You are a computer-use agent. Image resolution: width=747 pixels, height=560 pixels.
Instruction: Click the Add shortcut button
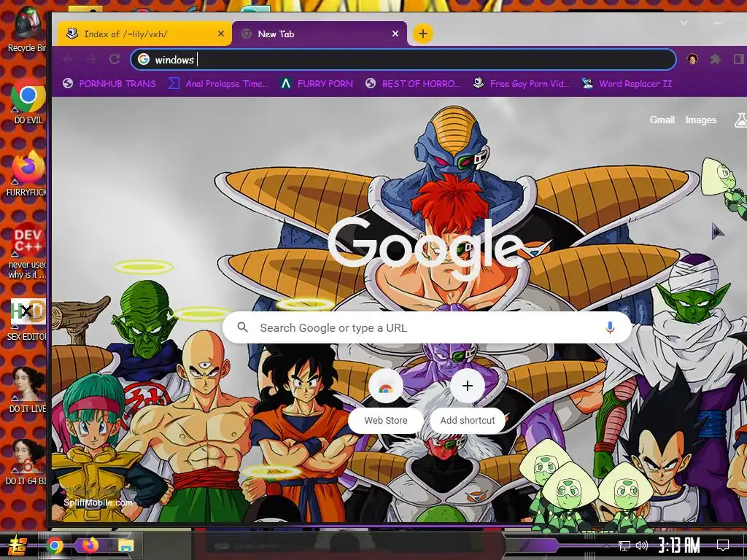468,400
